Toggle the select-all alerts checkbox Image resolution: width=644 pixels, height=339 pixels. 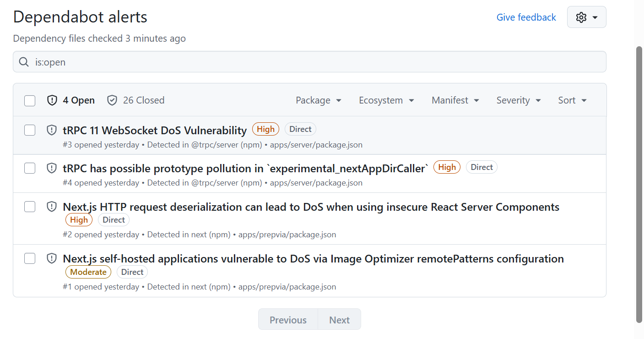tap(30, 100)
